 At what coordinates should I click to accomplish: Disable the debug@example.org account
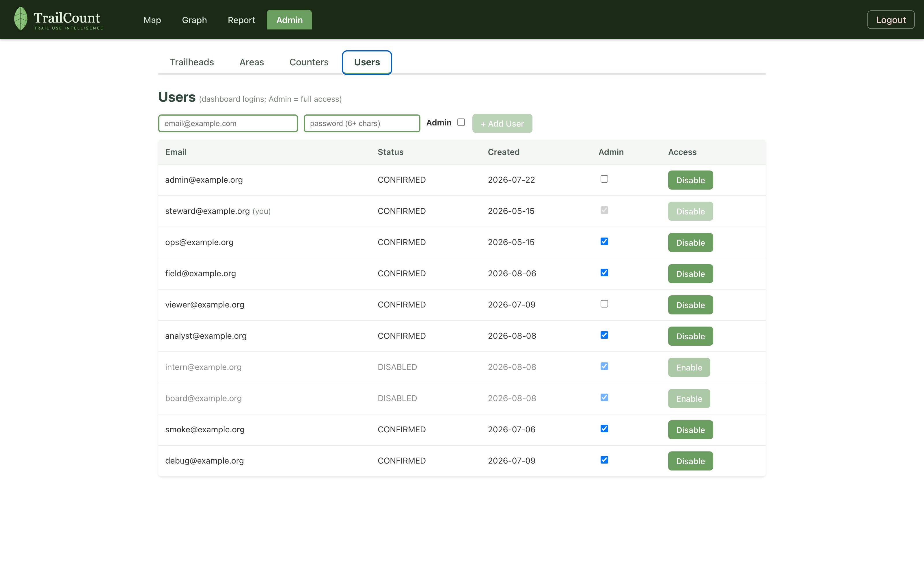tap(690, 461)
